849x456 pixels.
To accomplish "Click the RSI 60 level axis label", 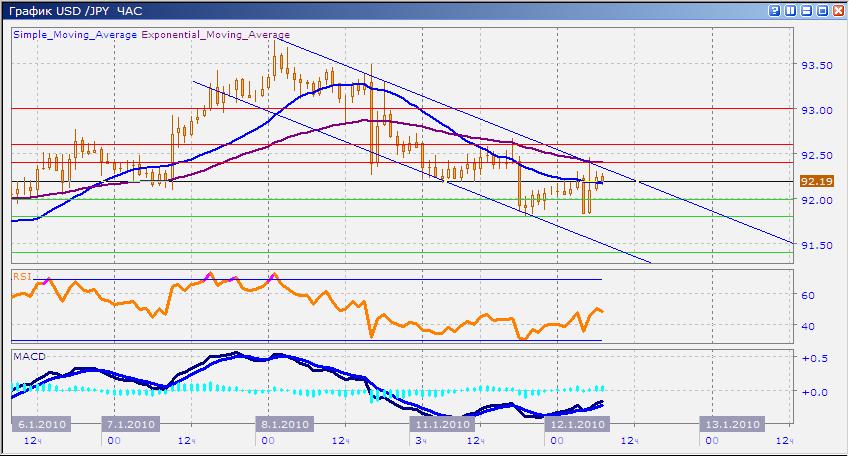I will pyautogui.click(x=808, y=296).
